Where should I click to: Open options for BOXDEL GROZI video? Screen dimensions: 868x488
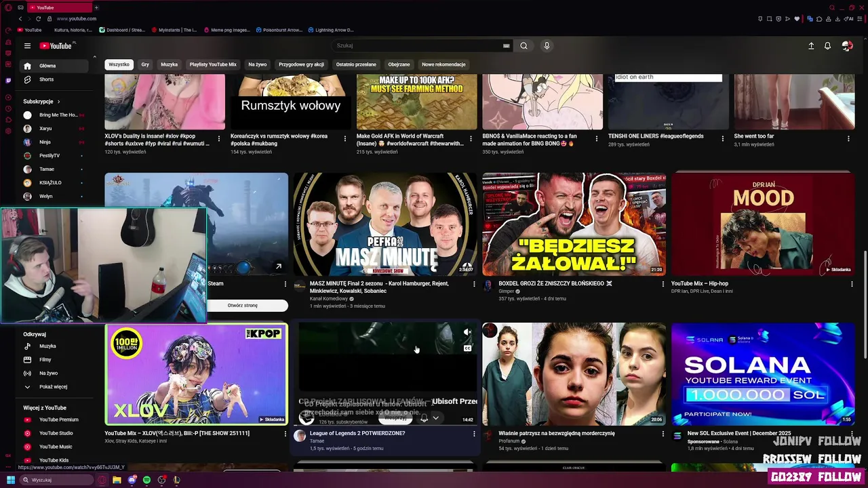point(663,284)
